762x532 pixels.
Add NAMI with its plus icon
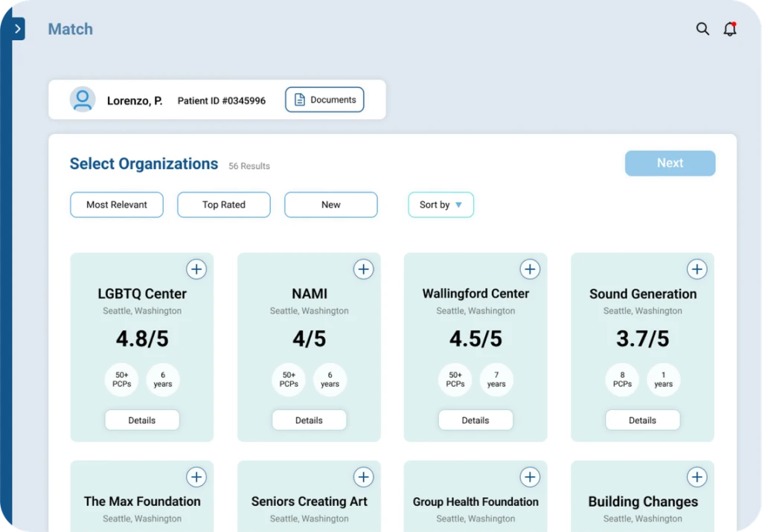[x=363, y=269]
